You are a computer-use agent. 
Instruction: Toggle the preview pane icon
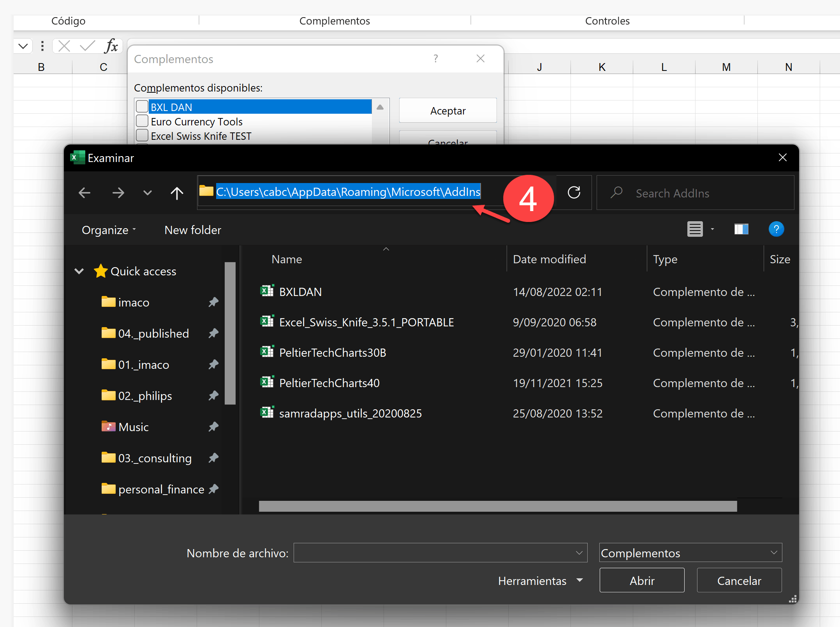coord(741,229)
